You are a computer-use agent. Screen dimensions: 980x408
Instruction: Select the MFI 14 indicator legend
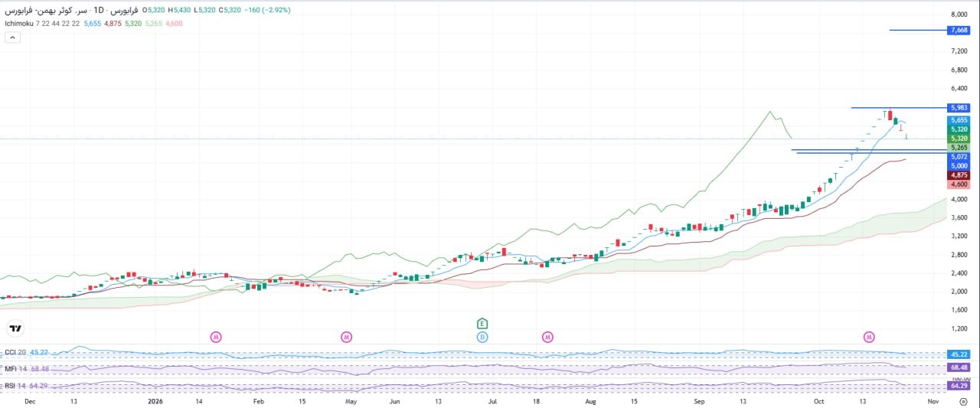(15, 369)
